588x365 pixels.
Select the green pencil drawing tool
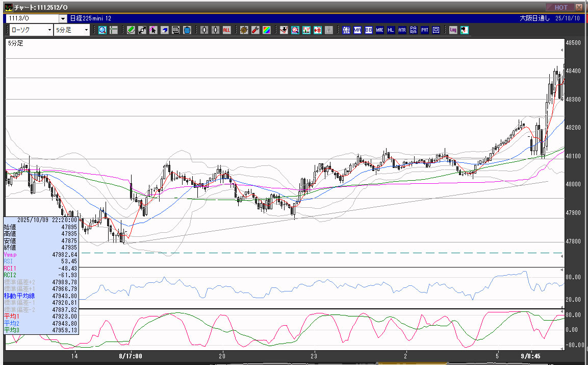pyautogui.click(x=131, y=30)
